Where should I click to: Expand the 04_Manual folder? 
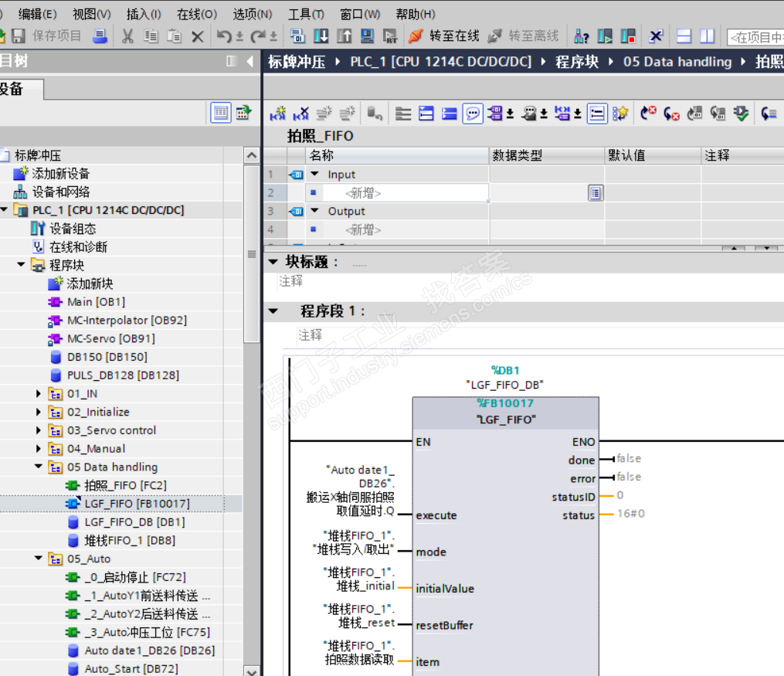(x=39, y=449)
